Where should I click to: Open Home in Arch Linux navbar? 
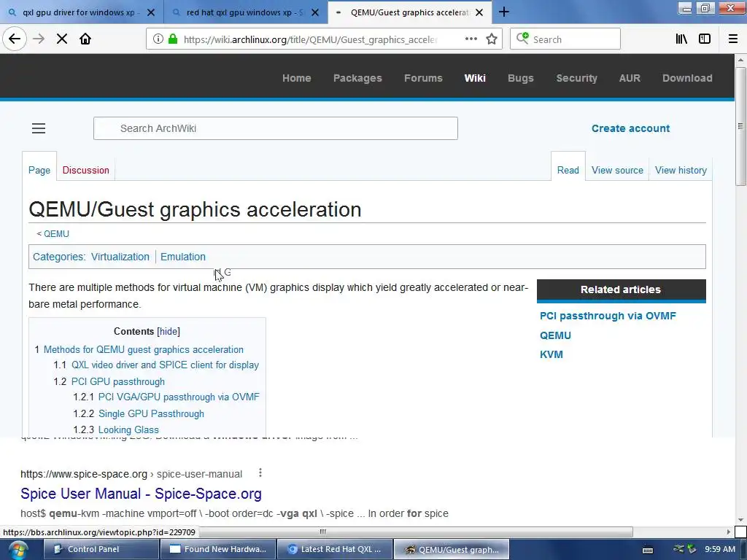[x=296, y=78]
